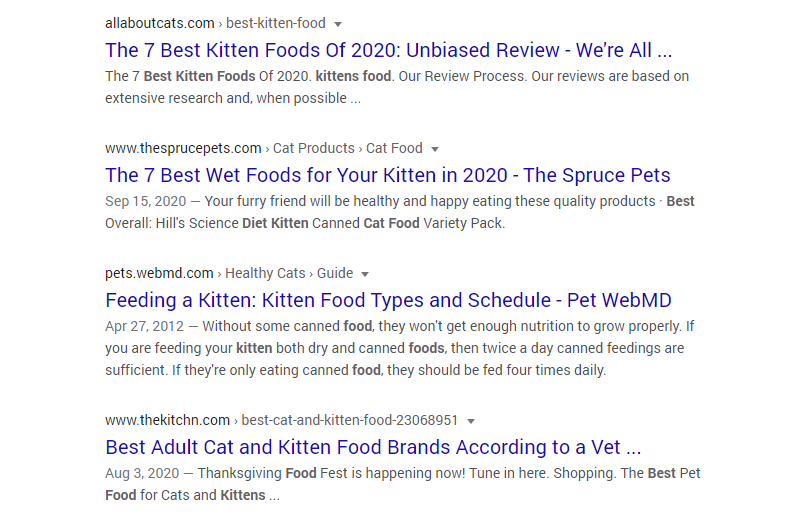The image size is (789, 527).
Task: Select the best-kitten-food breadcrumb path
Action: coord(276,23)
